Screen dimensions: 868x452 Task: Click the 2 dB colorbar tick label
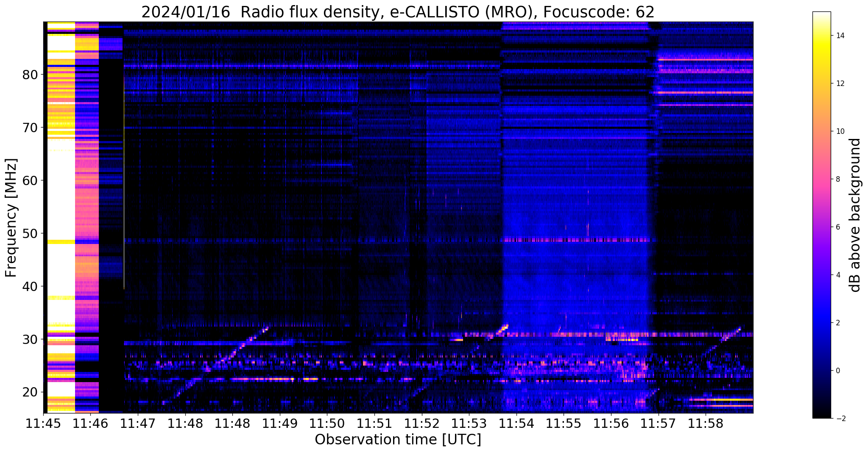point(837,323)
